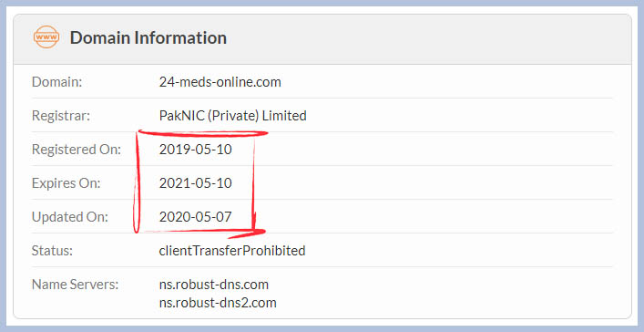Click the Domain: field label
Screen dimensions: 644x332
[57, 82]
